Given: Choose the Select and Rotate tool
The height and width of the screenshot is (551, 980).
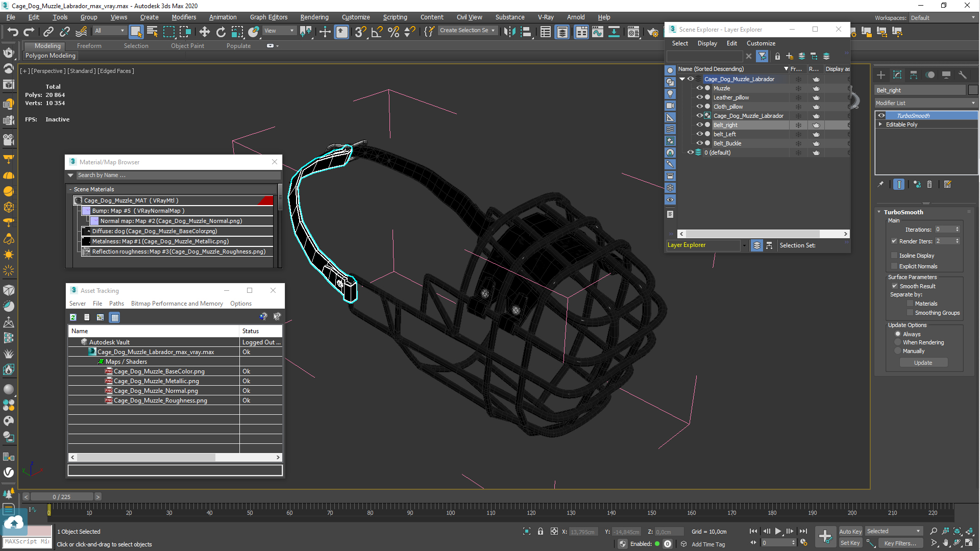Looking at the screenshot, I should tap(220, 32).
